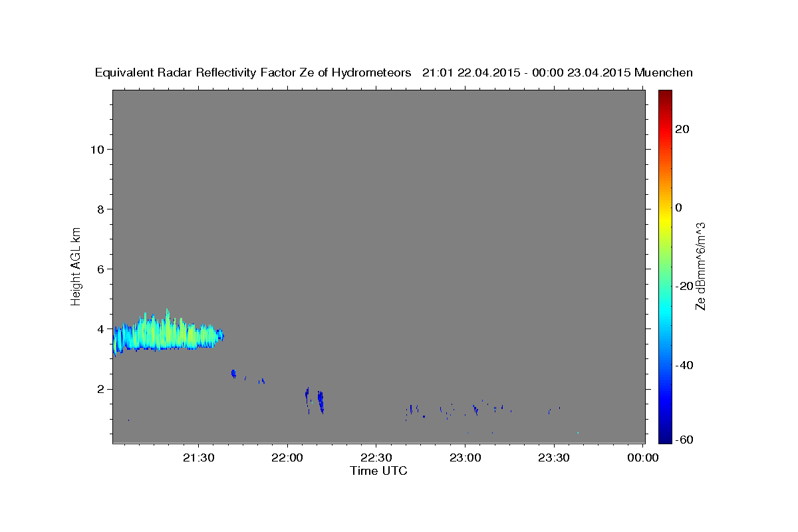Click the 21:30 time tick label

[198, 458]
